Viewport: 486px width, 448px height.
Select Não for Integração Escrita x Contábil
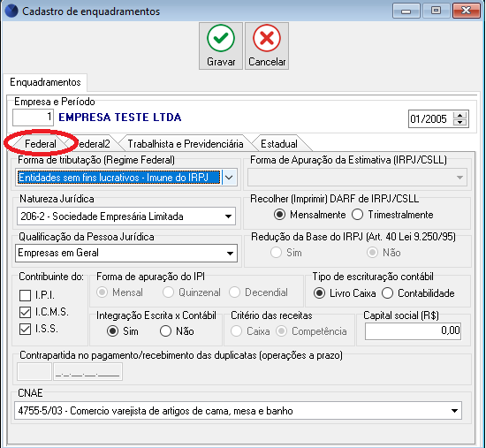pos(165,331)
